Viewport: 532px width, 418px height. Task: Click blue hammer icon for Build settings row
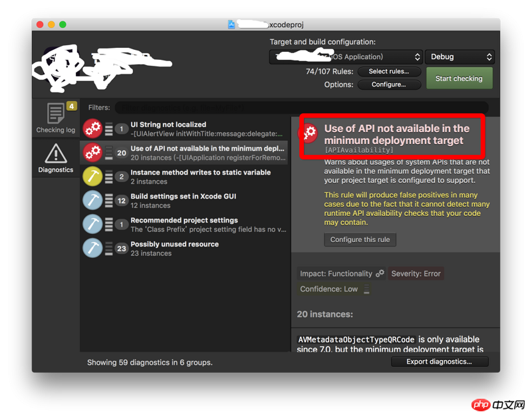(92, 201)
